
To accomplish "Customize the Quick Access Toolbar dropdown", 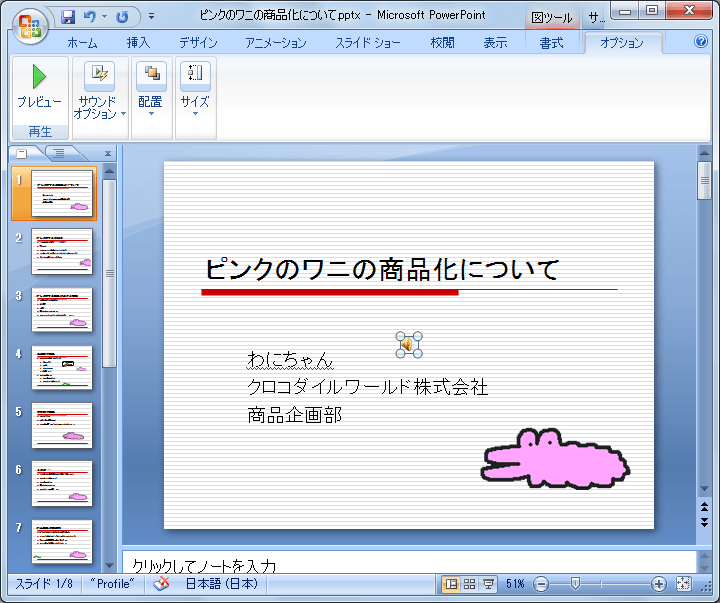I will tap(151, 17).
